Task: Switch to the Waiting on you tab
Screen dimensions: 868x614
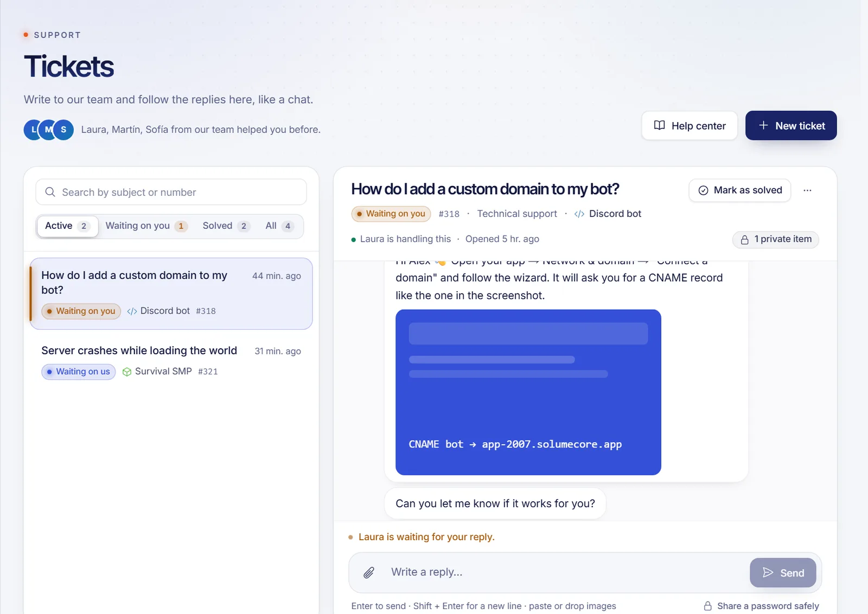Action: coord(146,226)
